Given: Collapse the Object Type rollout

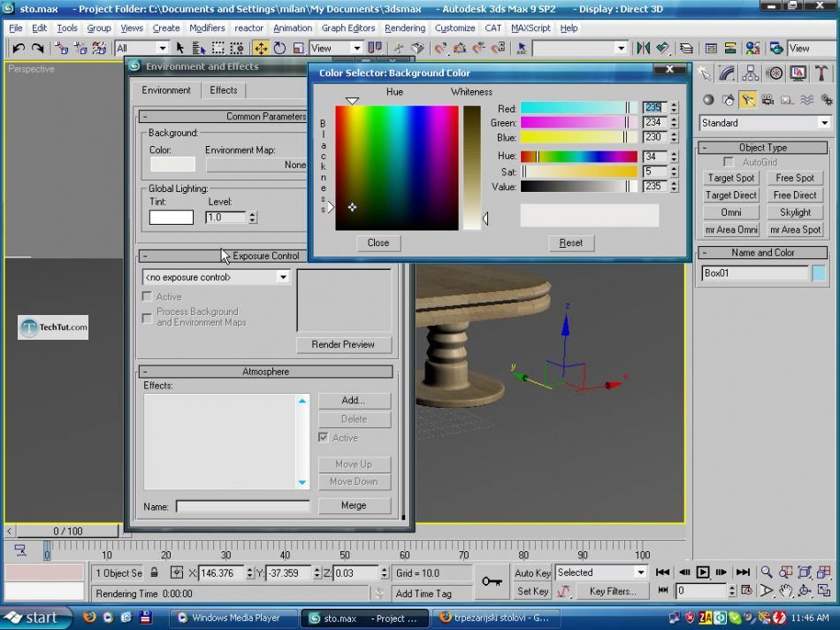Looking at the screenshot, I should (763, 148).
